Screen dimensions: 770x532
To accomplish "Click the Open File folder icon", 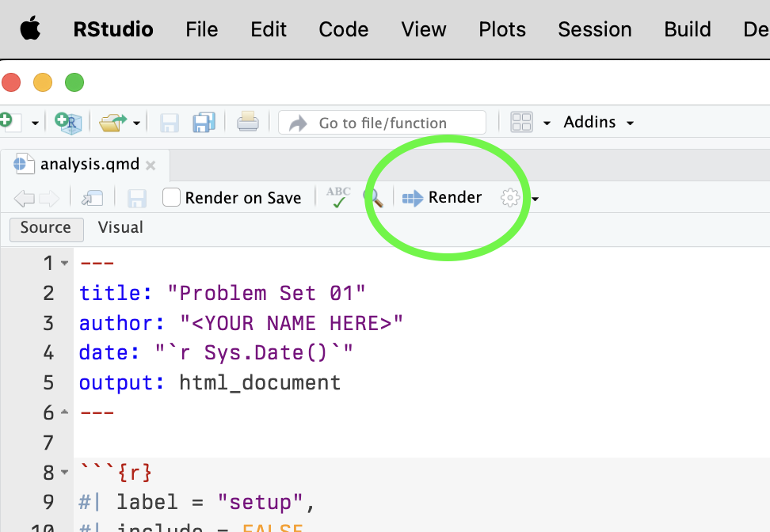I will click(112, 122).
